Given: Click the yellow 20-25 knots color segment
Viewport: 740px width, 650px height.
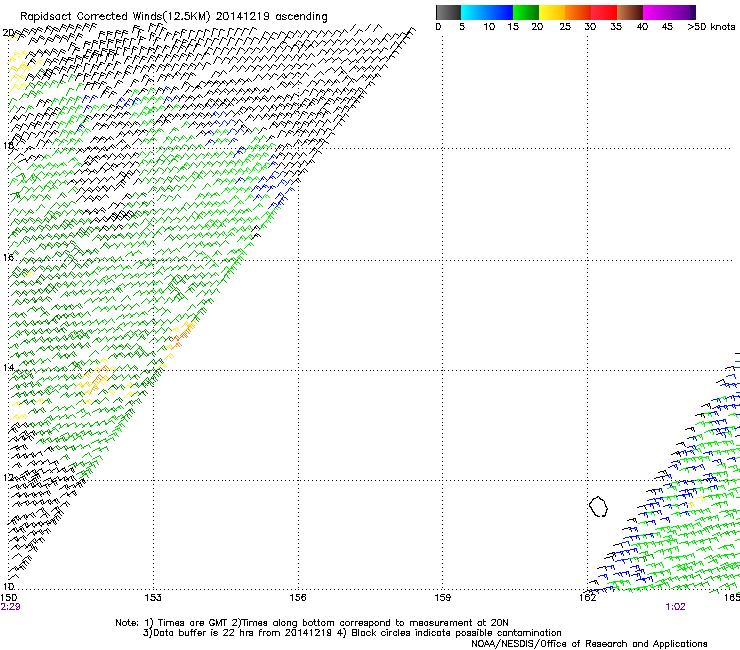Looking at the screenshot, I should (552, 12).
